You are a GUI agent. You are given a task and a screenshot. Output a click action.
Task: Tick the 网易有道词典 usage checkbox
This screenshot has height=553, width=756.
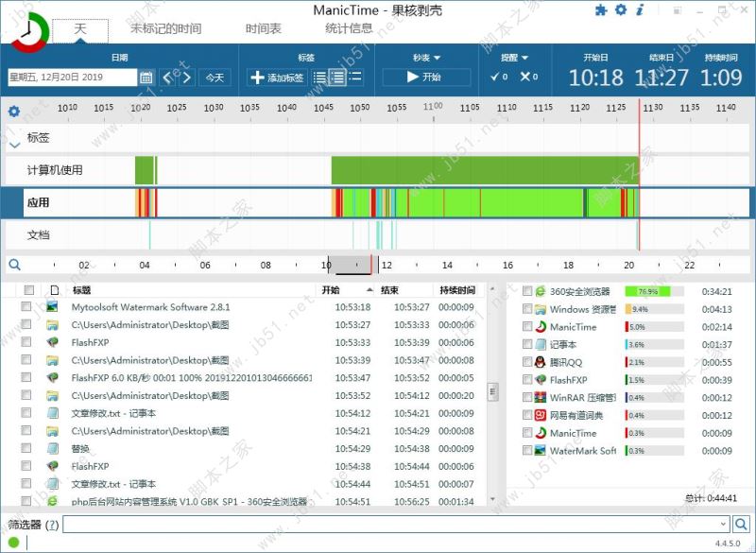coord(527,415)
